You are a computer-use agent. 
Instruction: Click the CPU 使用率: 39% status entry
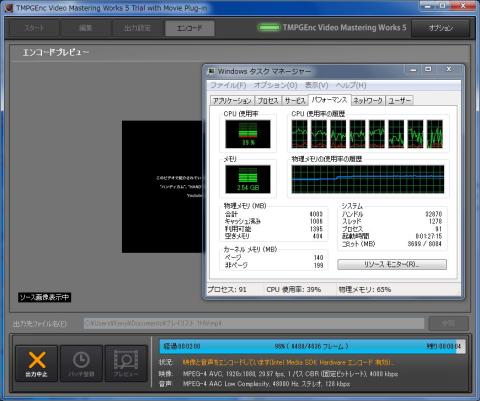293,290
